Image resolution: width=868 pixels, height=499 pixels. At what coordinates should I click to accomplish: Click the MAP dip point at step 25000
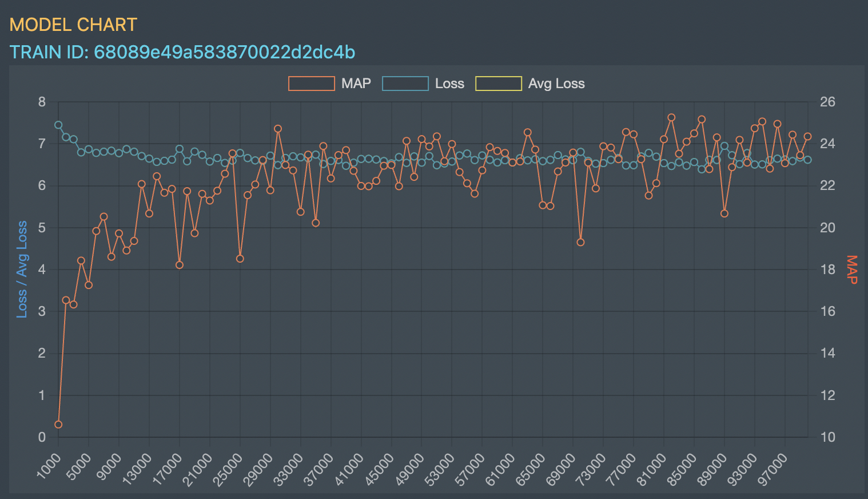click(240, 259)
